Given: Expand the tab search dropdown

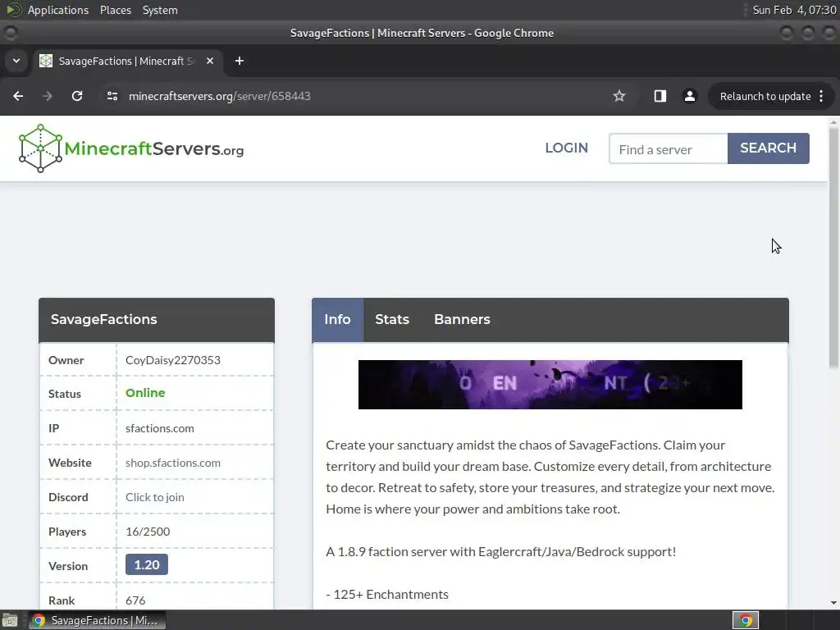Looking at the screenshot, I should (16, 61).
